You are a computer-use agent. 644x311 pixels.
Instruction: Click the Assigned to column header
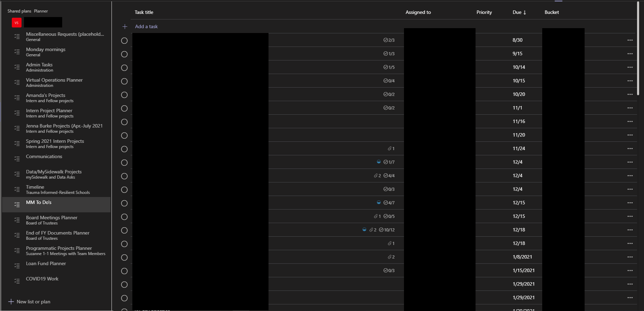[x=418, y=13]
